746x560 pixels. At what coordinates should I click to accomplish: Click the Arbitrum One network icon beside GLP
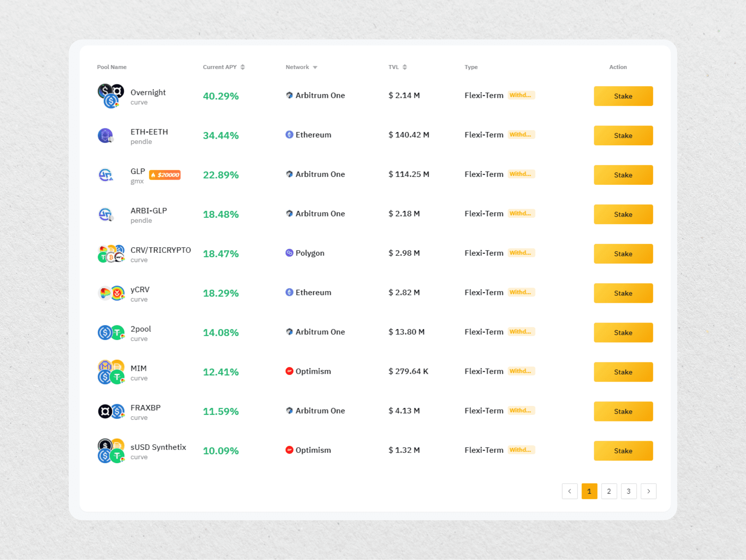point(288,174)
